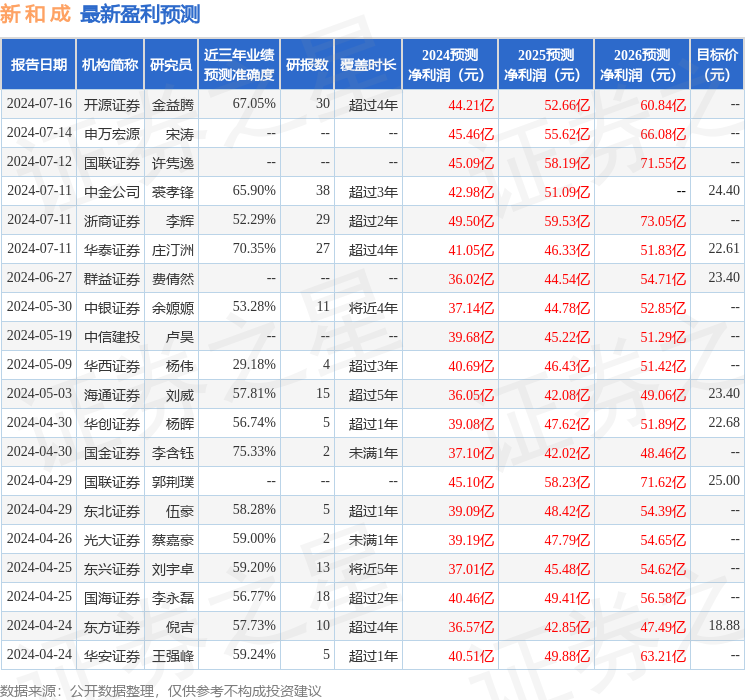This screenshot has height=700, width=745.
Task: Click the date 2024-06-27
Action: tap(39, 278)
